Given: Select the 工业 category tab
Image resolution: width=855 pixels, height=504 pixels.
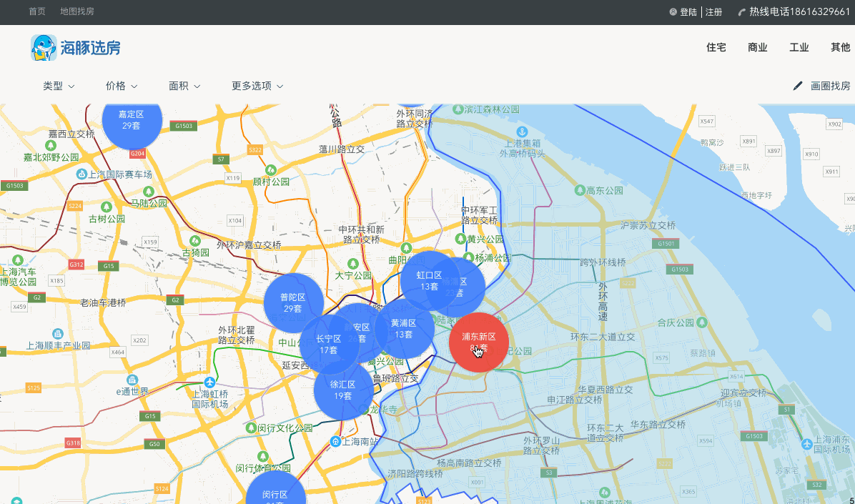Looking at the screenshot, I should [x=799, y=47].
